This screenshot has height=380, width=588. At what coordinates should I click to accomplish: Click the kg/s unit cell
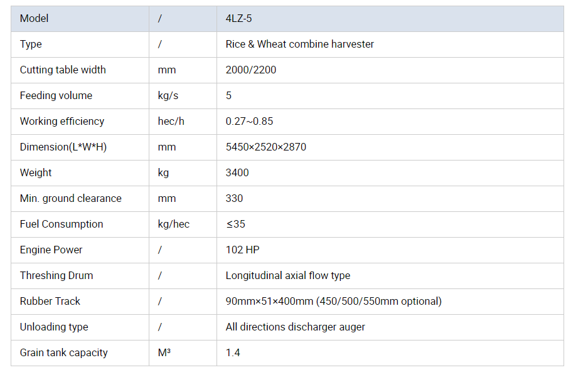(x=183, y=96)
